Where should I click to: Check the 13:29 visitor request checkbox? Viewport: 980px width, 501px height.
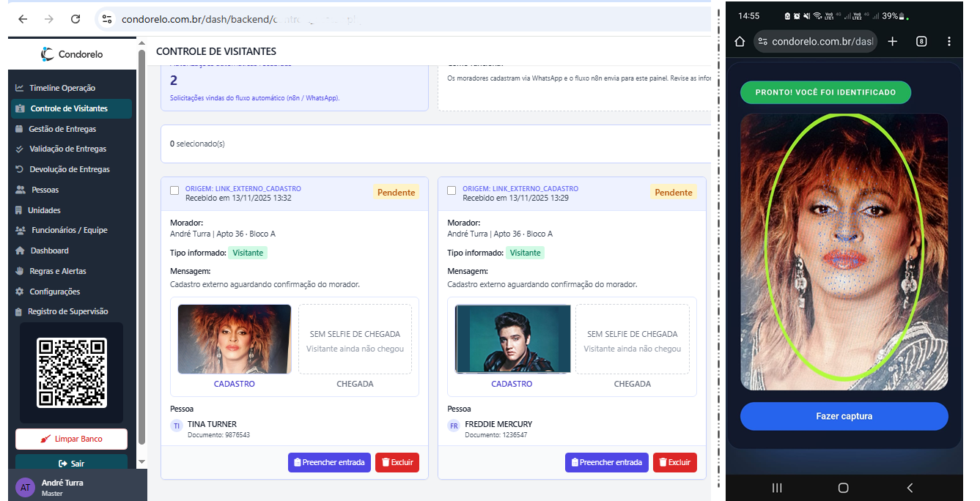[x=452, y=190]
